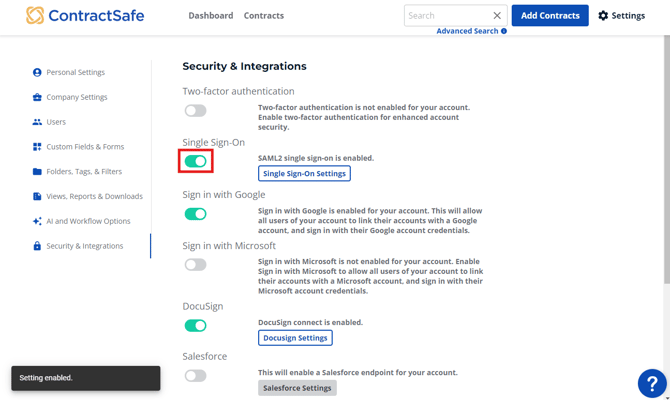Viewport: 670px width, 400px height.
Task: Click the Personal Settings person icon
Action: pyautogui.click(x=37, y=72)
